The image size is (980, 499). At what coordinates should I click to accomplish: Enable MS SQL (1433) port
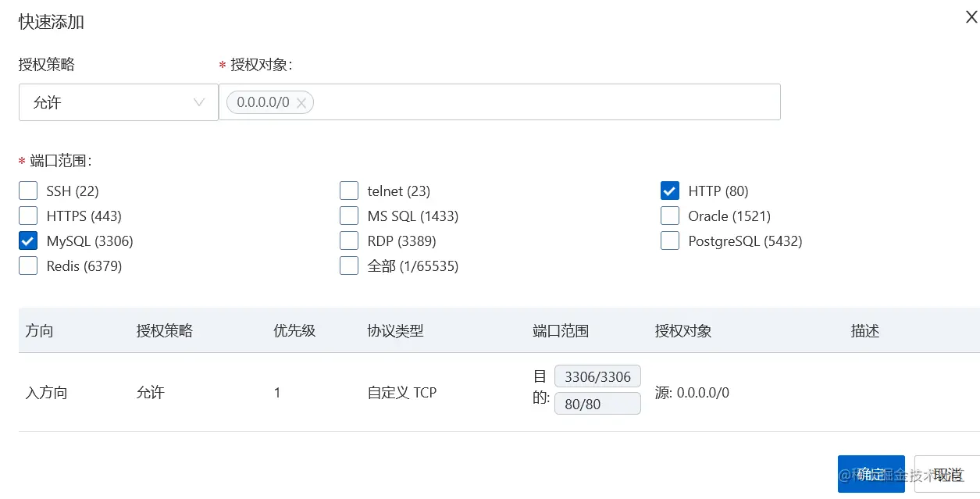(x=349, y=216)
